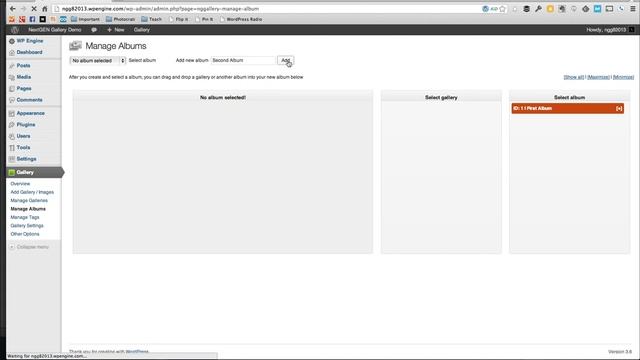Open the Teach bookmarks folder
Viewport: 640px width, 360px height.
tap(151, 19)
